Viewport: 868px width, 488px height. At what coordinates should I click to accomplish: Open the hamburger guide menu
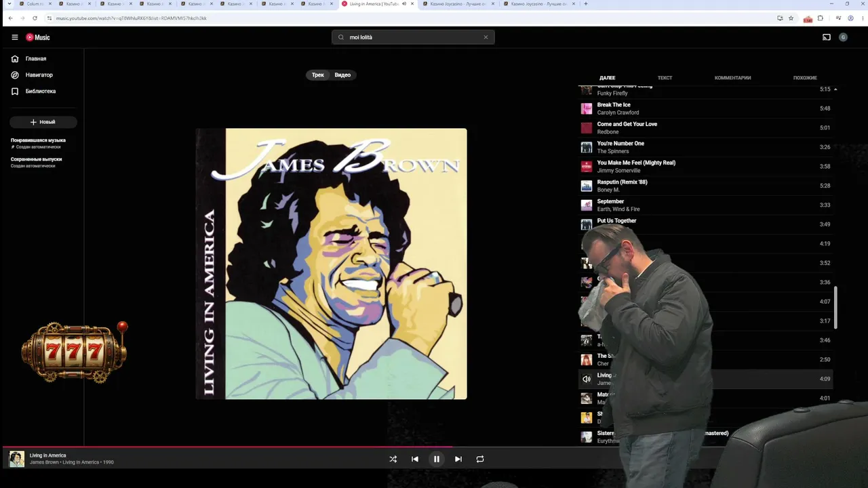[x=15, y=37]
